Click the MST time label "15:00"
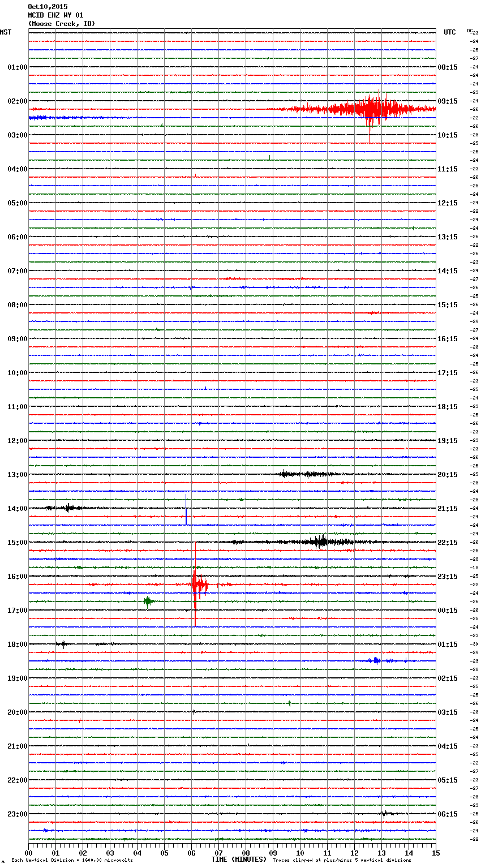 pyautogui.click(x=18, y=542)
